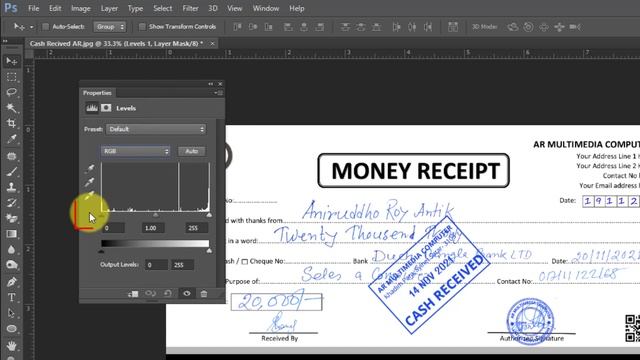The image size is (640, 360).
Task: Select the Gradient tool
Action: click(x=11, y=234)
